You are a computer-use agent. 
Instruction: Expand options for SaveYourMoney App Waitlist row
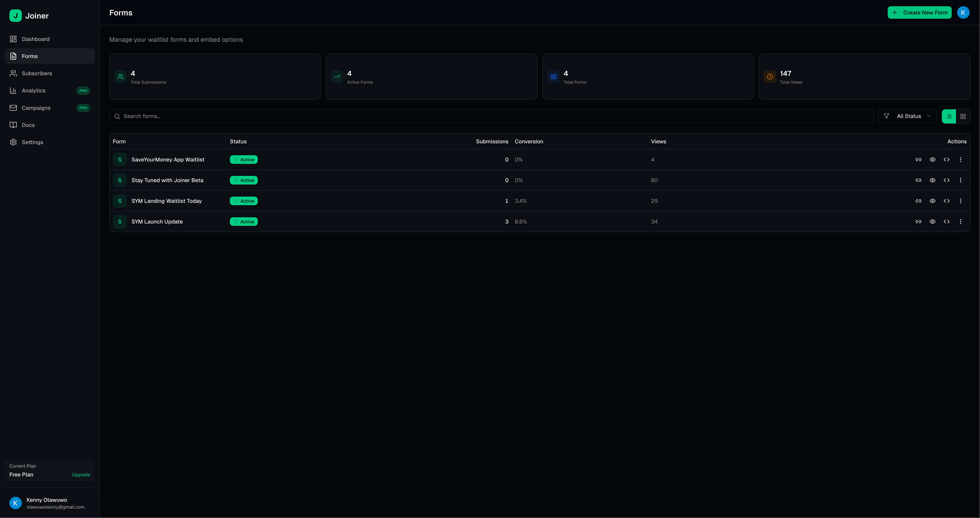961,159
